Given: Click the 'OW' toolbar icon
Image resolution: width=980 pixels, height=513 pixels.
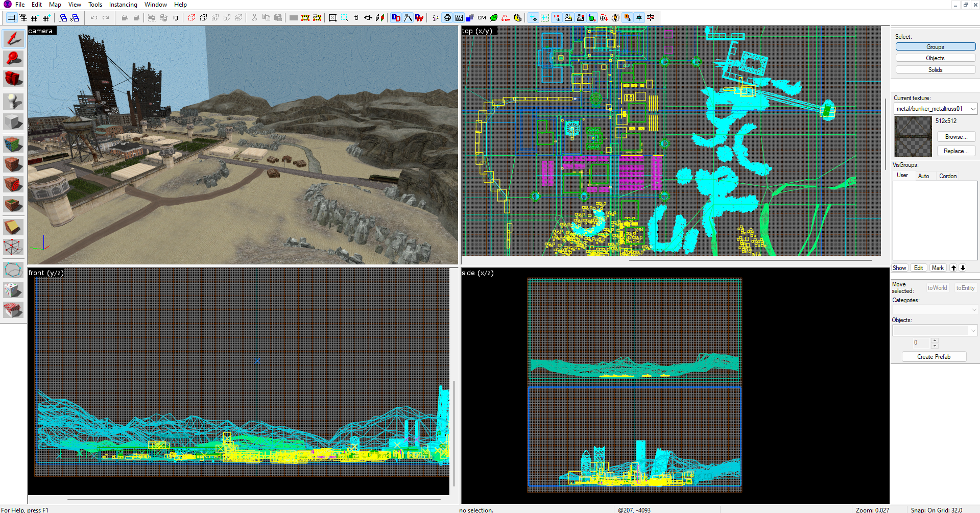Looking at the screenshot, I should (x=419, y=18).
